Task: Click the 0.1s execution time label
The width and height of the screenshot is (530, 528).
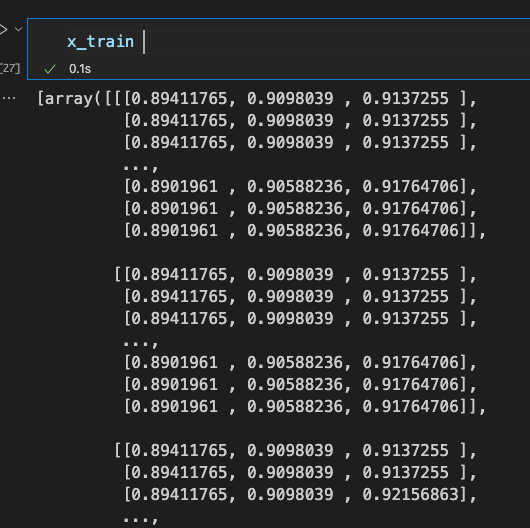Action: click(x=80, y=69)
